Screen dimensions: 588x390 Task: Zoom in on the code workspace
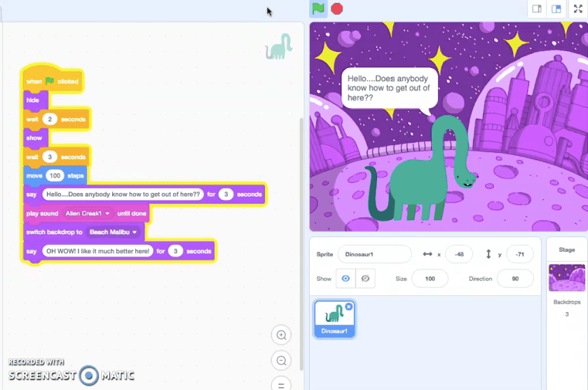[x=281, y=335]
